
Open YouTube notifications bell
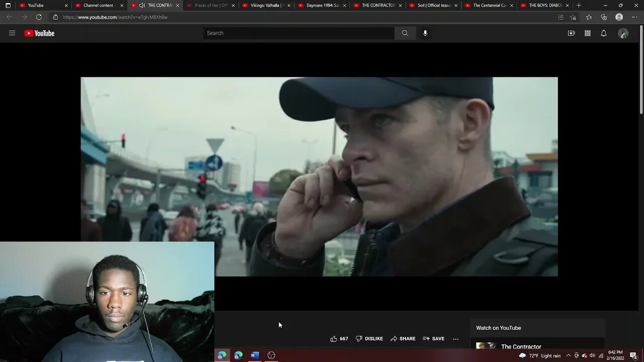coord(603,33)
